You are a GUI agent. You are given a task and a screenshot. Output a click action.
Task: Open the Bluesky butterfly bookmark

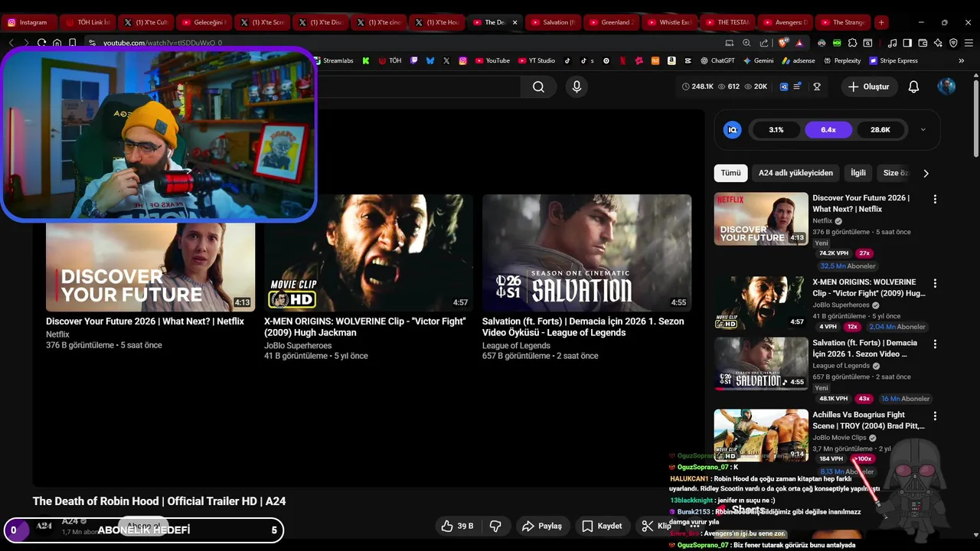pos(430,60)
